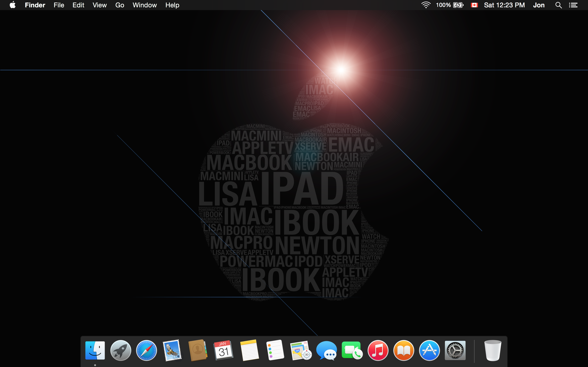Open the App Store
The width and height of the screenshot is (588, 367).
pos(429,350)
